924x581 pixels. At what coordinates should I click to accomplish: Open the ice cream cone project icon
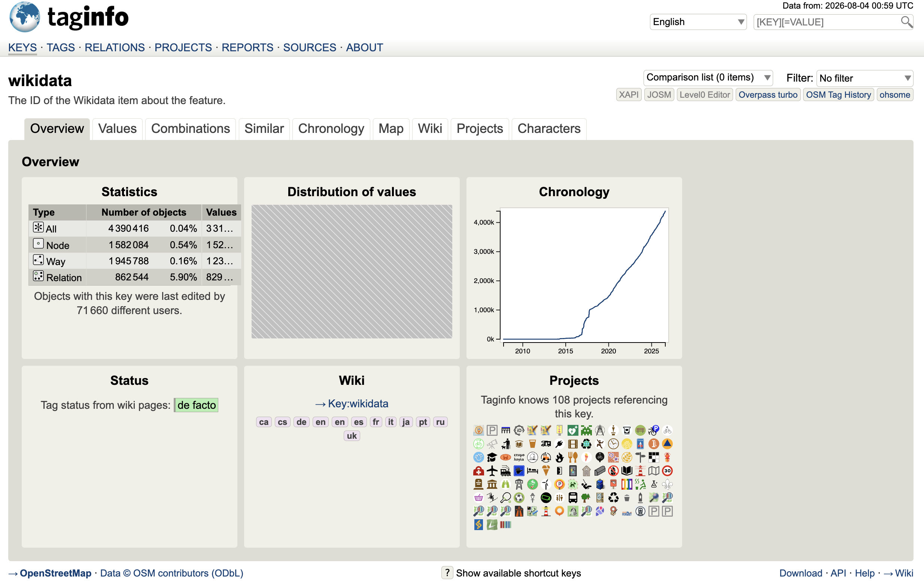tap(545, 471)
